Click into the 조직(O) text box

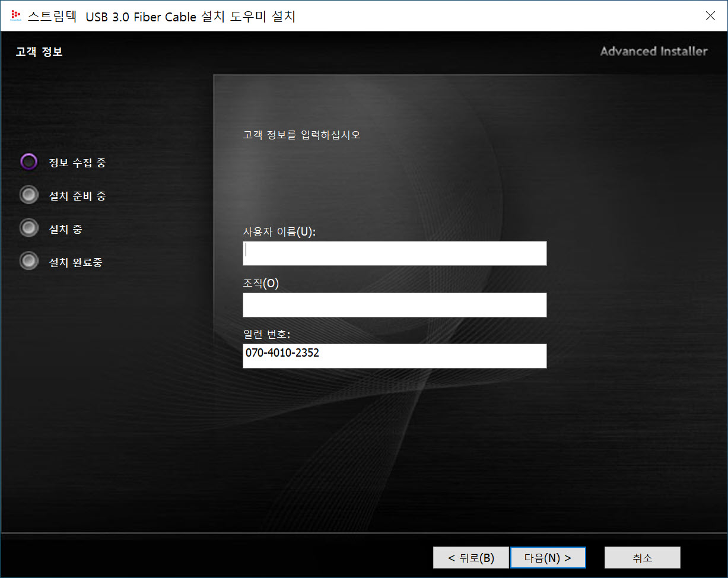395,305
